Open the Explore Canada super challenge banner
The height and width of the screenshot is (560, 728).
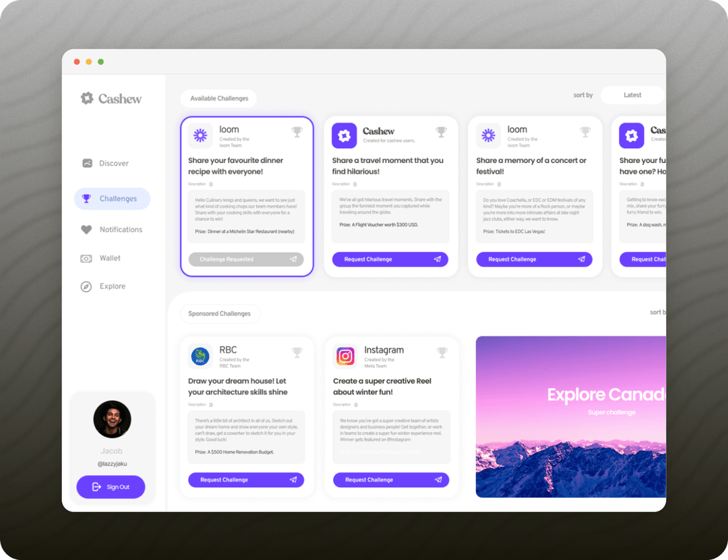pyautogui.click(x=571, y=417)
